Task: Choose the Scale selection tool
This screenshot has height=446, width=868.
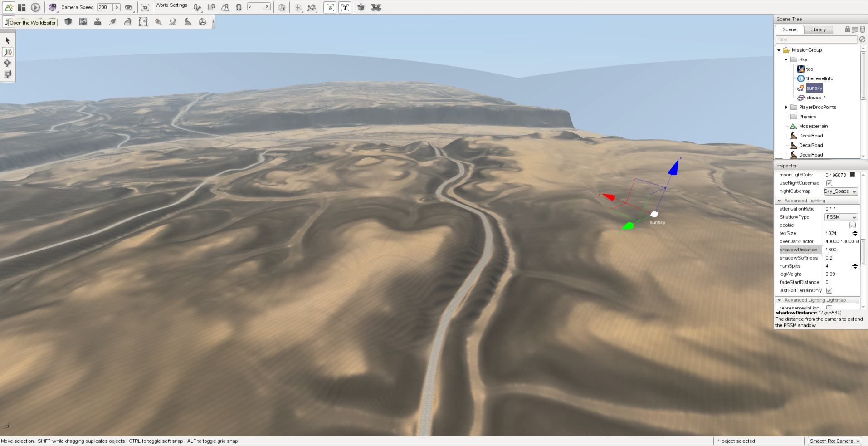Action: [8, 74]
